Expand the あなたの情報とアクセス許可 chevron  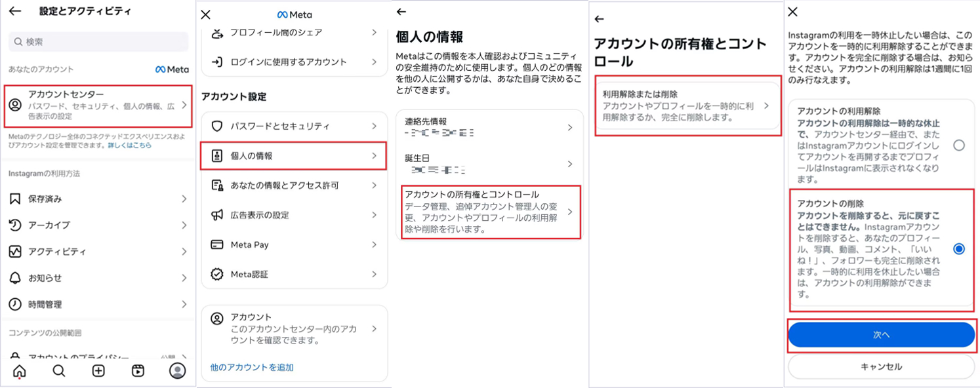[x=374, y=185]
